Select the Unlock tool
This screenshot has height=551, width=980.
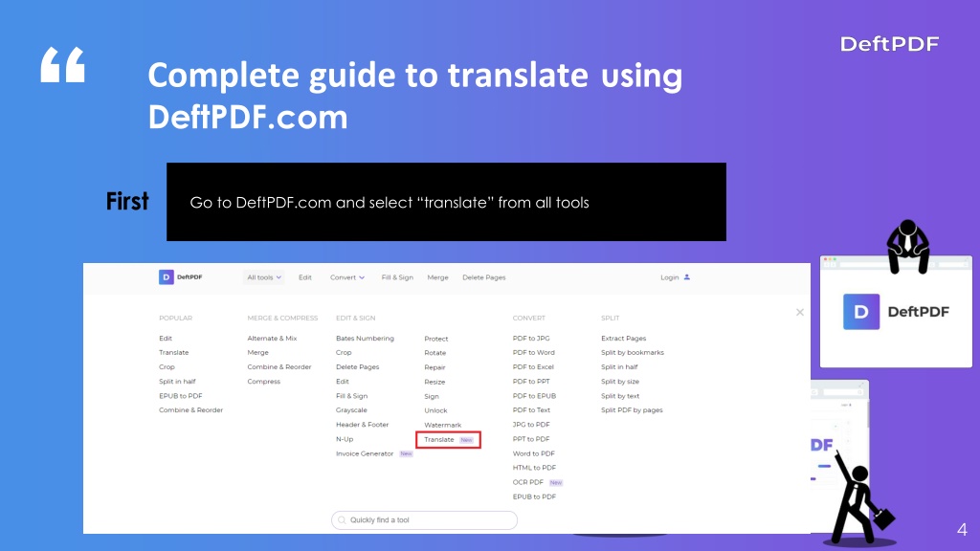click(435, 410)
